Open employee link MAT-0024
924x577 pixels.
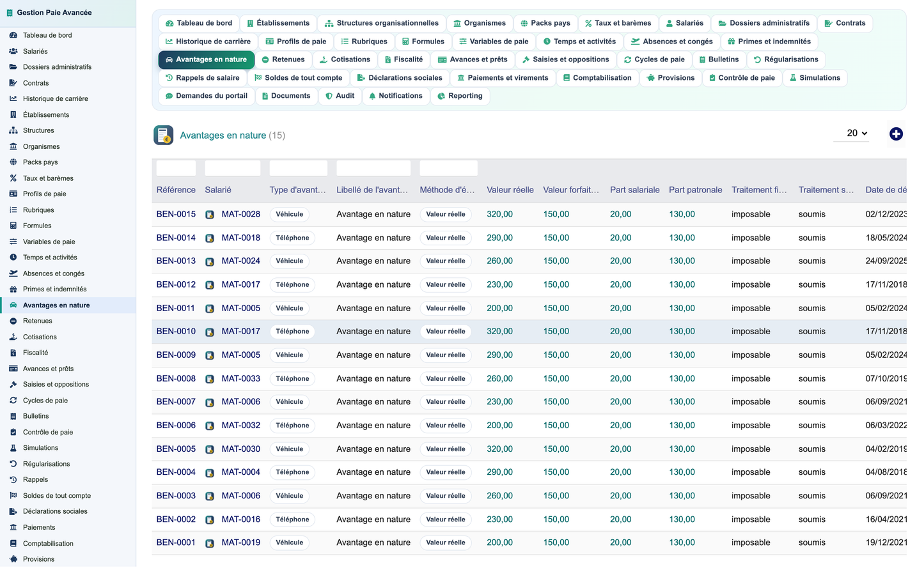(241, 261)
